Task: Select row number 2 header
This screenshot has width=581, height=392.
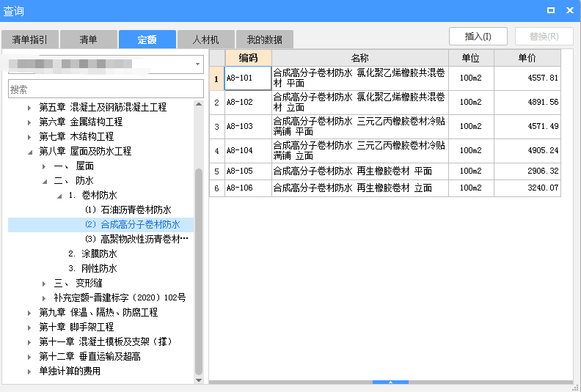Action: pyautogui.click(x=216, y=102)
